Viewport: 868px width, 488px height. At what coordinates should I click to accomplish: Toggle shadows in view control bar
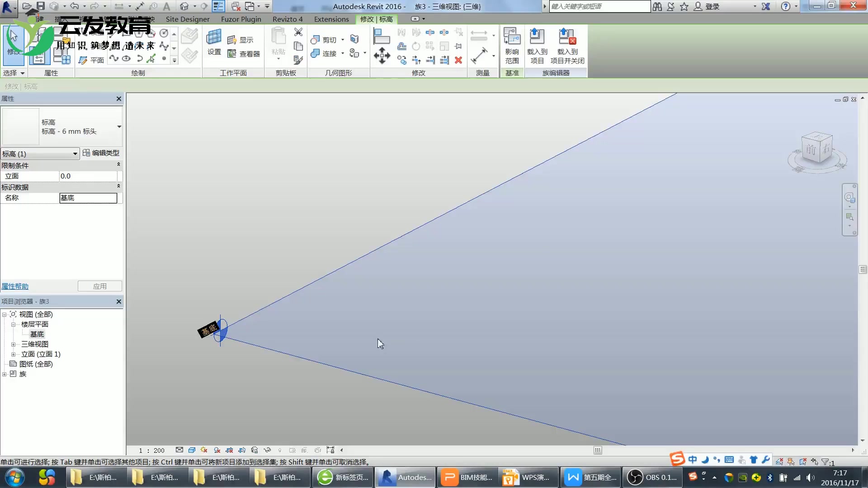click(217, 450)
